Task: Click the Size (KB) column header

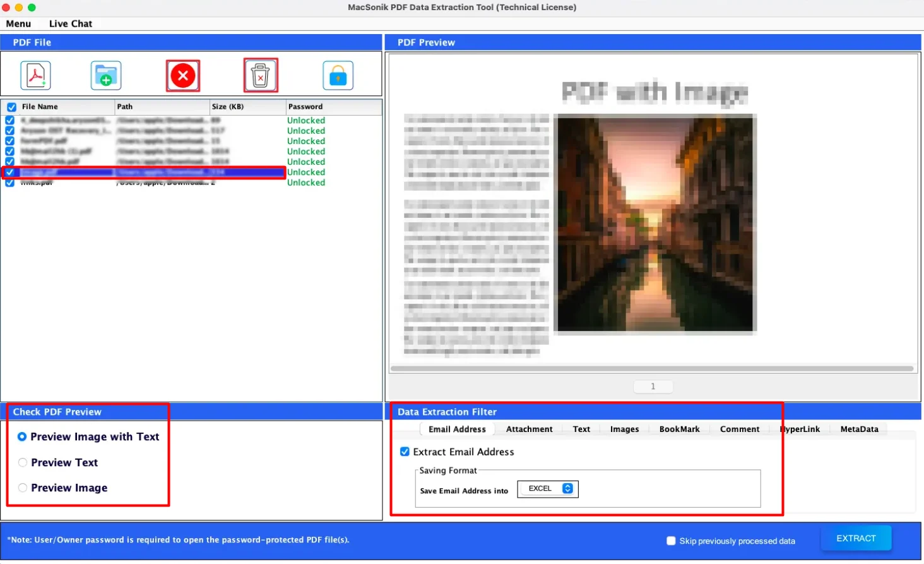Action: click(248, 107)
